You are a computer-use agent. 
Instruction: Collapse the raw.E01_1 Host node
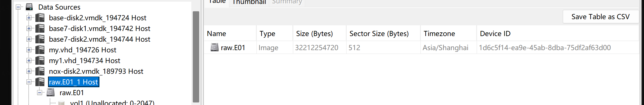point(29,82)
